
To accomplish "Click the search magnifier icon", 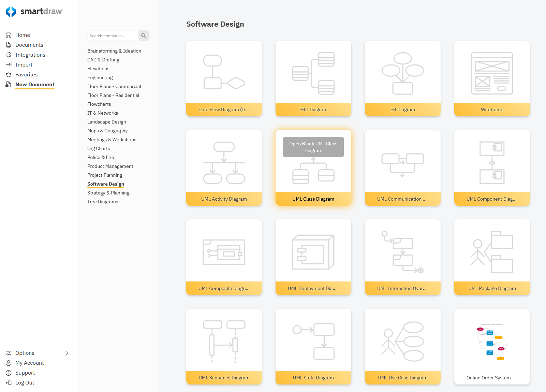I will [x=144, y=35].
